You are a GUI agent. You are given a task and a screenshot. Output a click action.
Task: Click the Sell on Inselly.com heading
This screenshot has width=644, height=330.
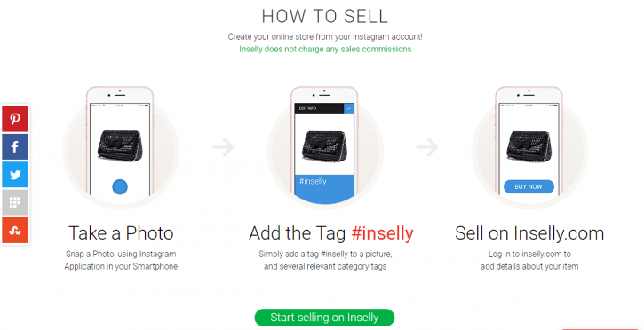(529, 233)
